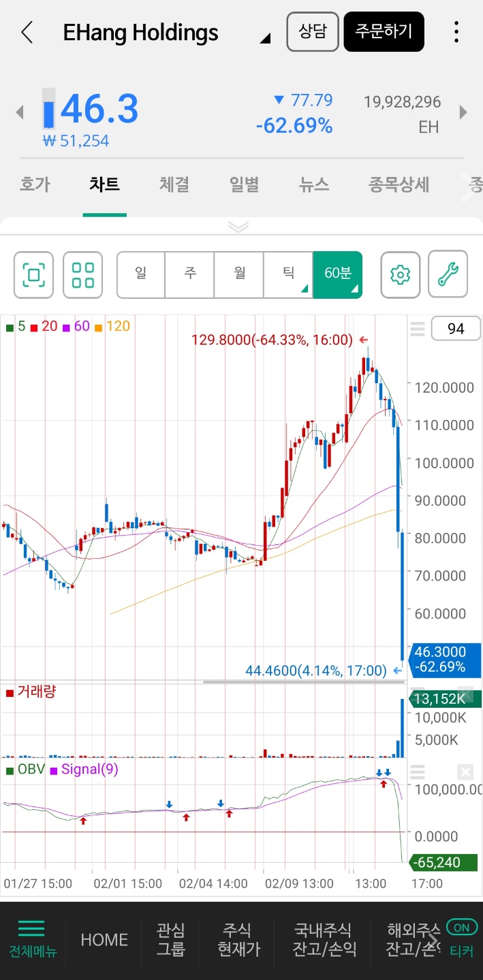
Task: Open the 일별 tab
Action: pyautogui.click(x=244, y=184)
